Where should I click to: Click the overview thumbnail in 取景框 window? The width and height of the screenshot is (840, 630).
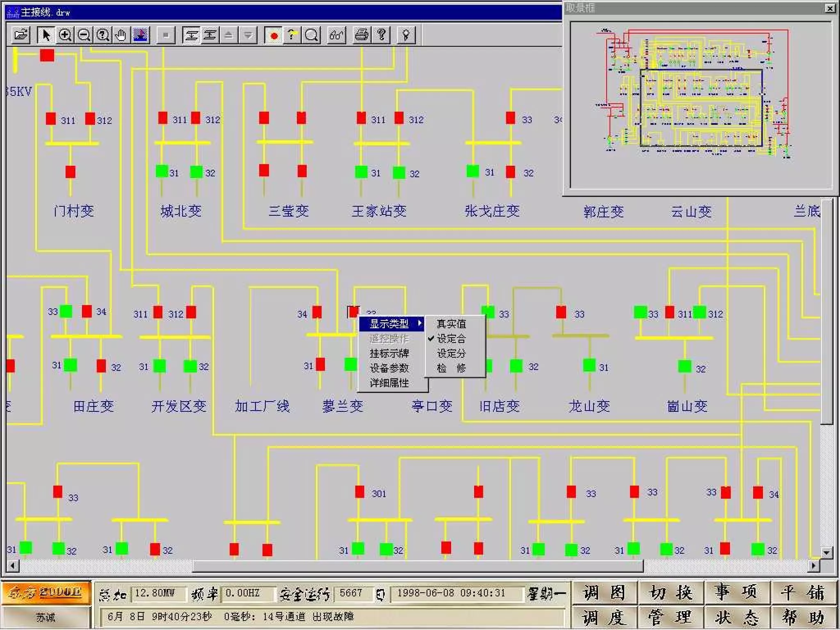[701, 105]
